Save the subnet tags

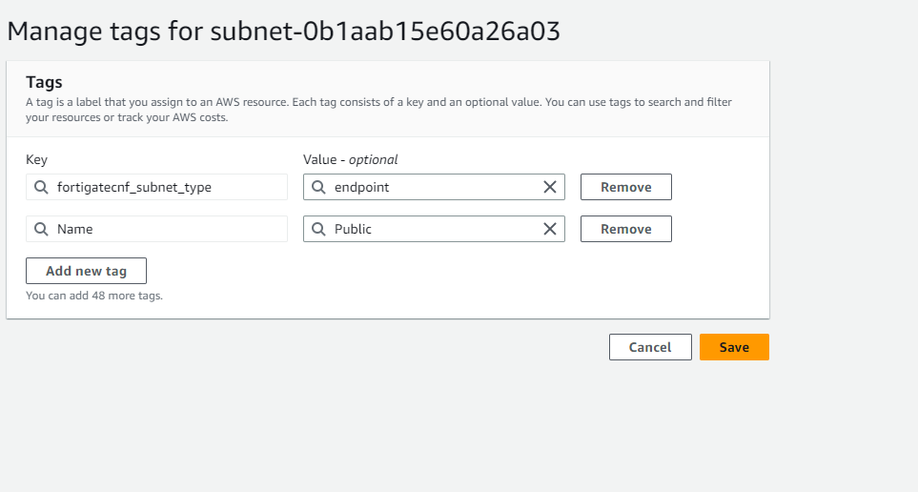(734, 347)
